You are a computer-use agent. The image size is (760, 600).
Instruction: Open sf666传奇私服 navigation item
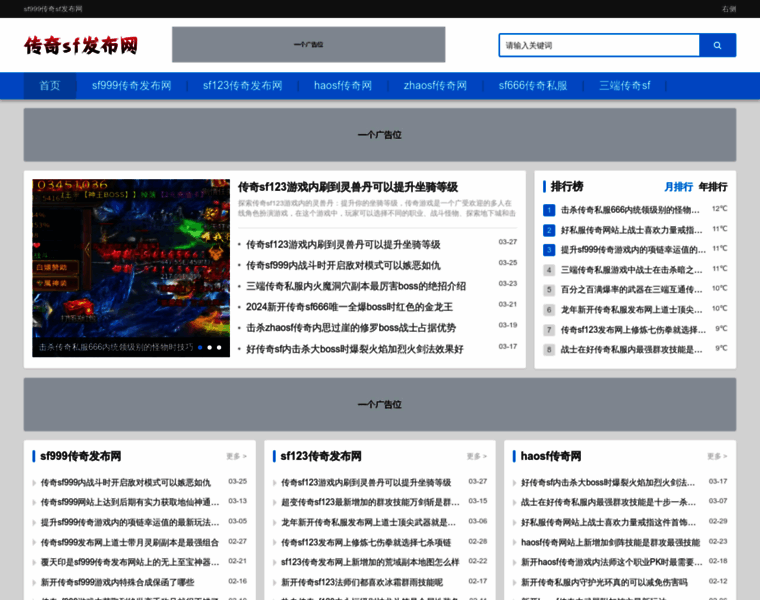point(533,86)
